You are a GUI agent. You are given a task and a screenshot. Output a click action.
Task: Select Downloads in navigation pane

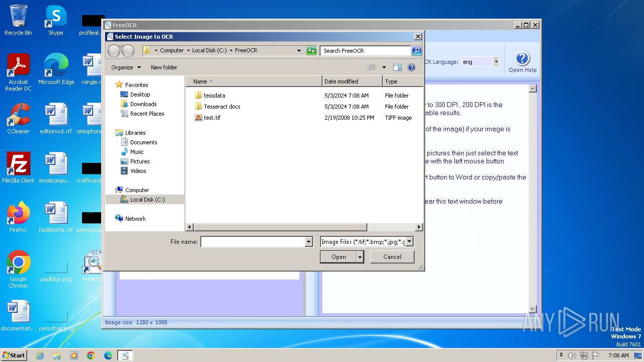click(143, 104)
